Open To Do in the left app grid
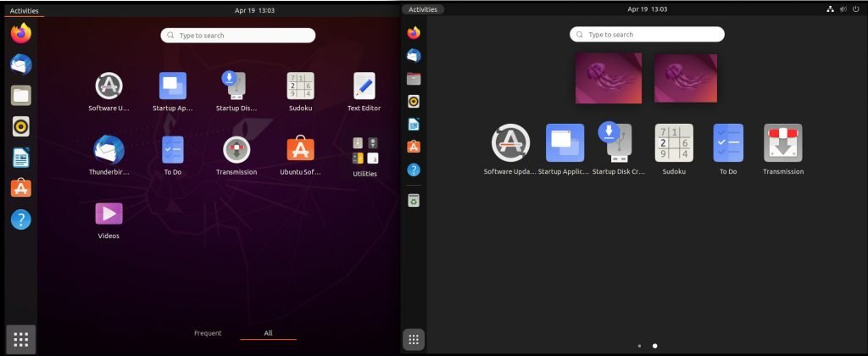This screenshot has height=356, width=868. pos(173,156)
